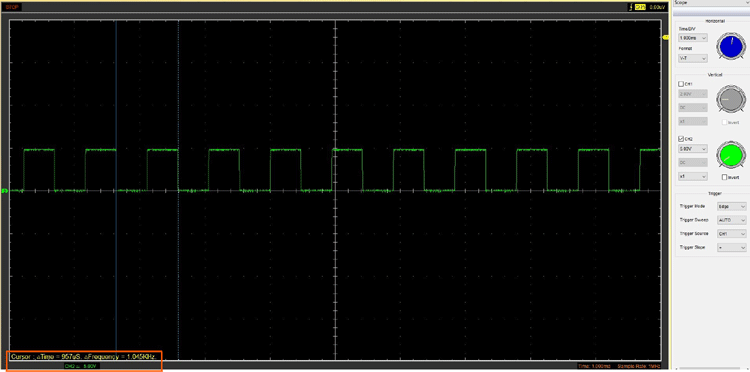Click the Cursor ΔTime ΔFrequency readout
This screenshot has width=750, height=372.
(x=84, y=356)
